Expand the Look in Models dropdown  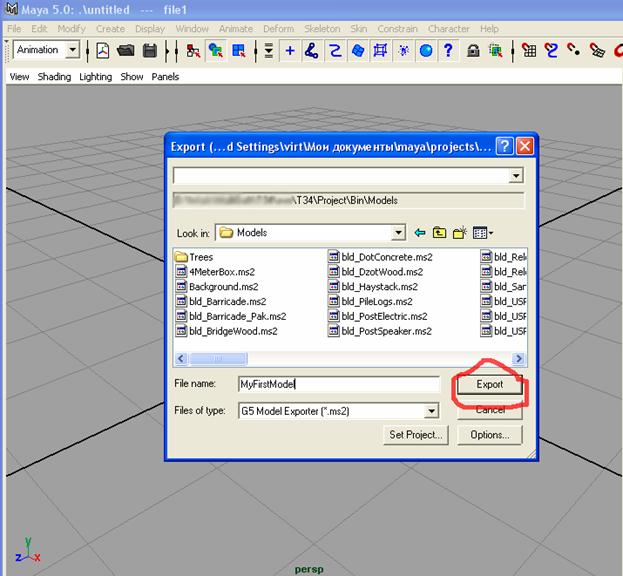tap(398, 233)
